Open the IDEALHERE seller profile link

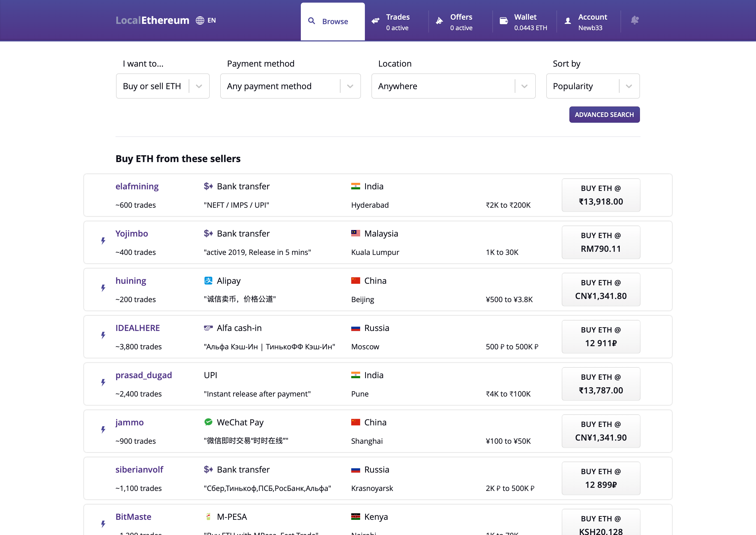(138, 328)
